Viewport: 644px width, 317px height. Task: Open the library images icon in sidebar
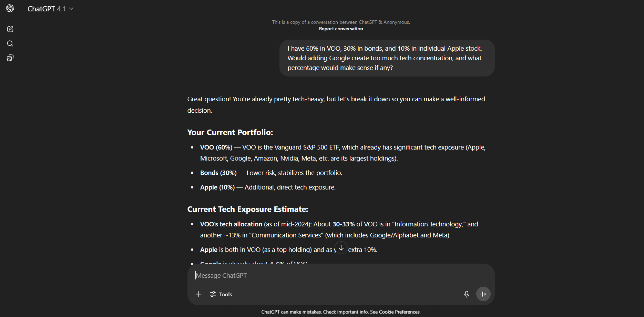click(10, 58)
